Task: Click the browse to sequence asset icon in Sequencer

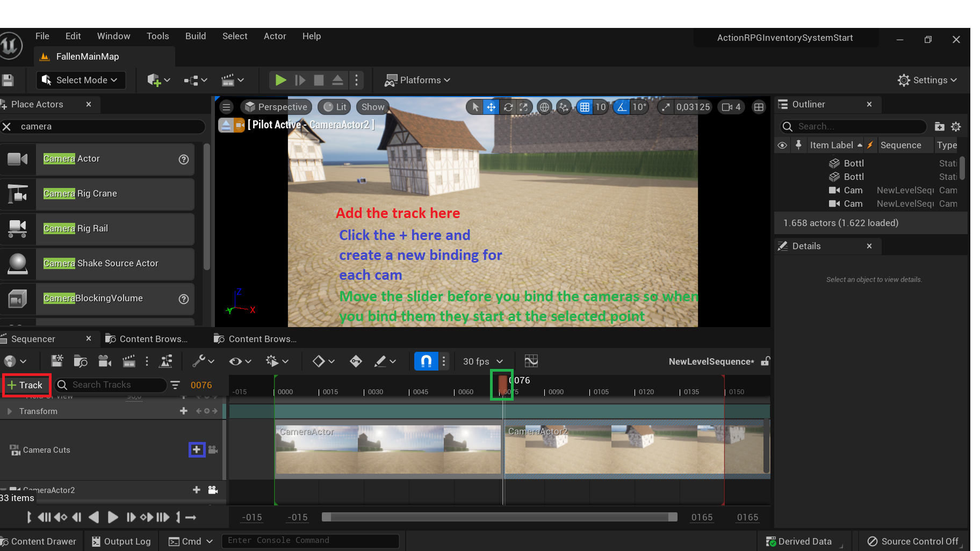Action: [81, 361]
